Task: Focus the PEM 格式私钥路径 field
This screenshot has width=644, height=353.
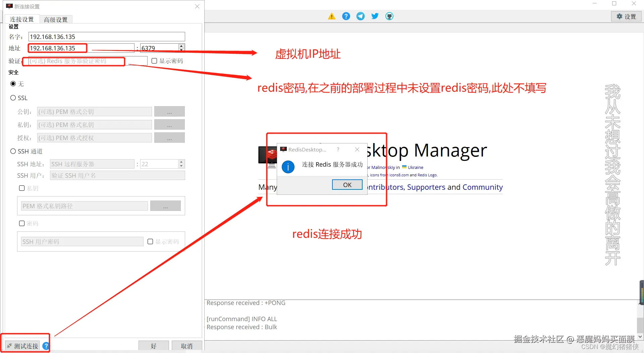Action: [x=84, y=206]
